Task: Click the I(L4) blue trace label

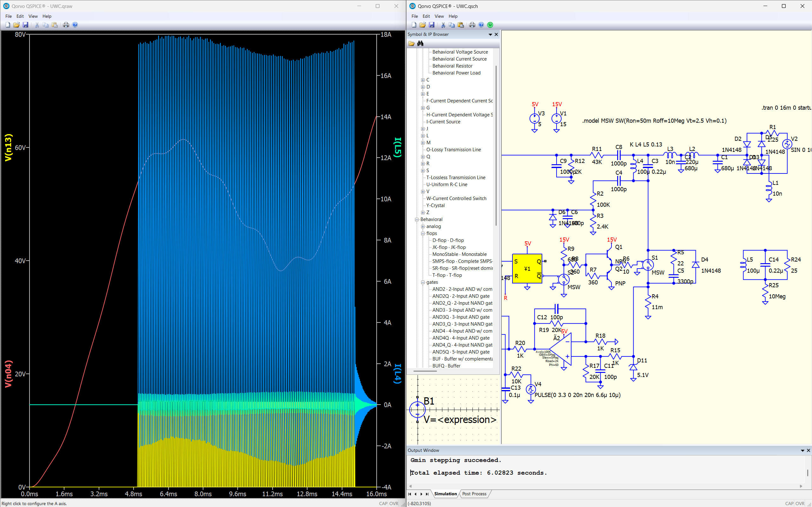Action: 397,374
